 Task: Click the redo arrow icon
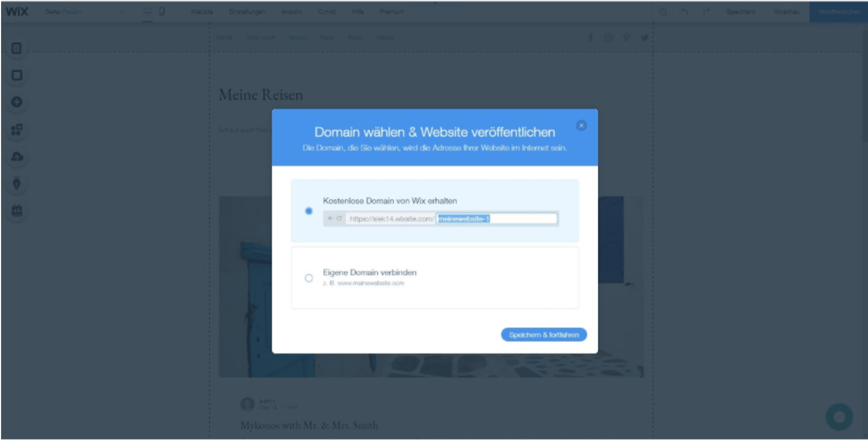(x=706, y=11)
